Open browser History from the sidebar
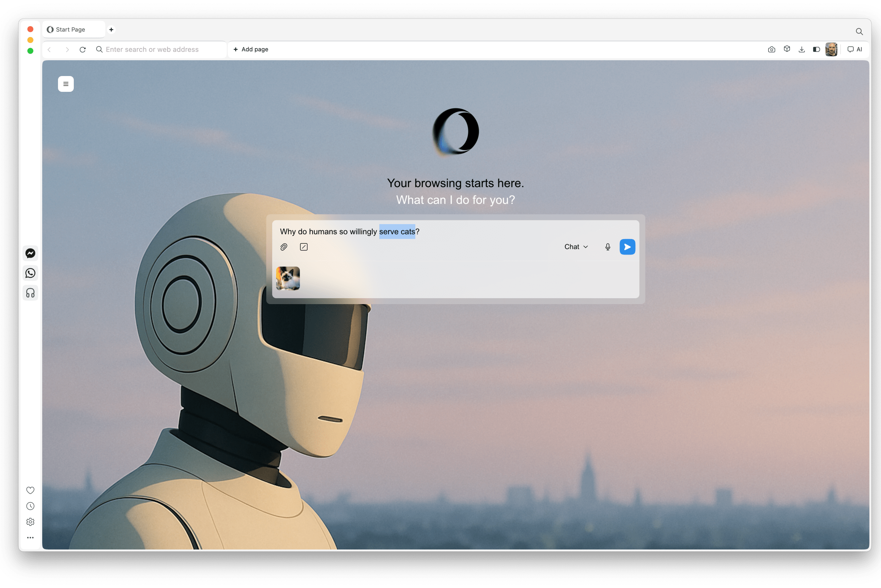This screenshot has width=881, height=588. tap(30, 506)
